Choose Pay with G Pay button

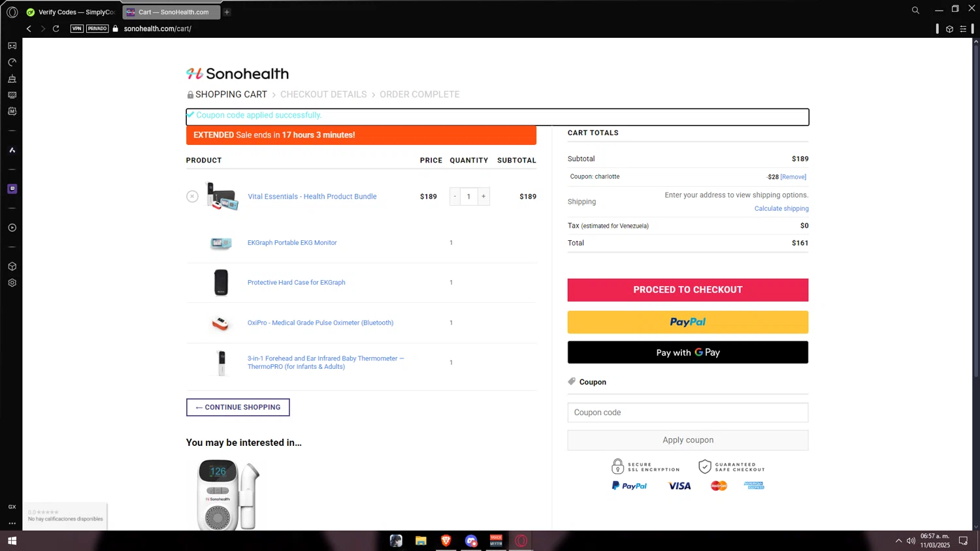pos(688,353)
